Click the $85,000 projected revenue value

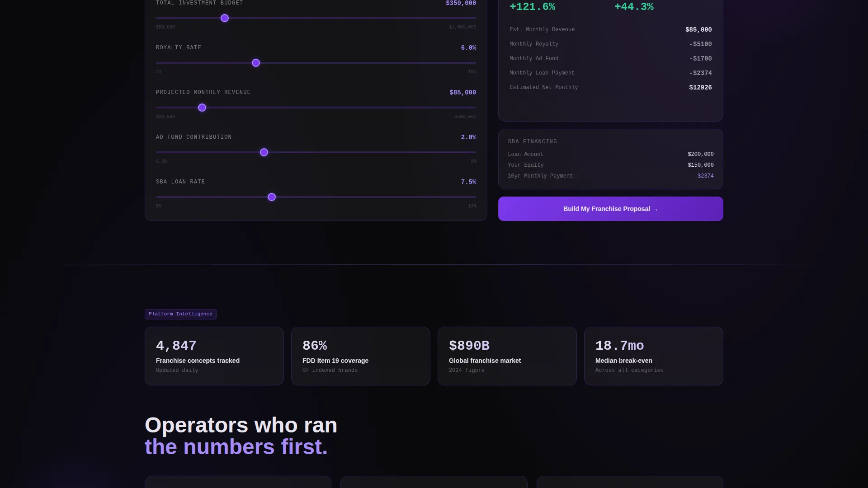tap(462, 93)
